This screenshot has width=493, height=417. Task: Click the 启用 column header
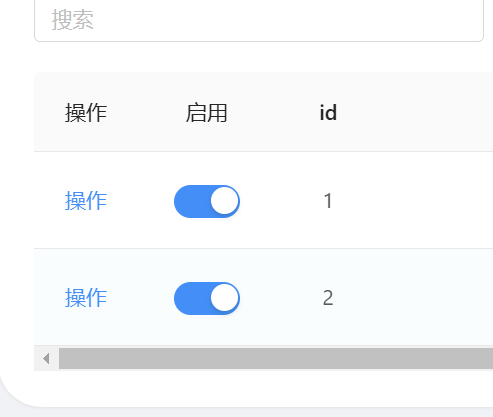207,113
